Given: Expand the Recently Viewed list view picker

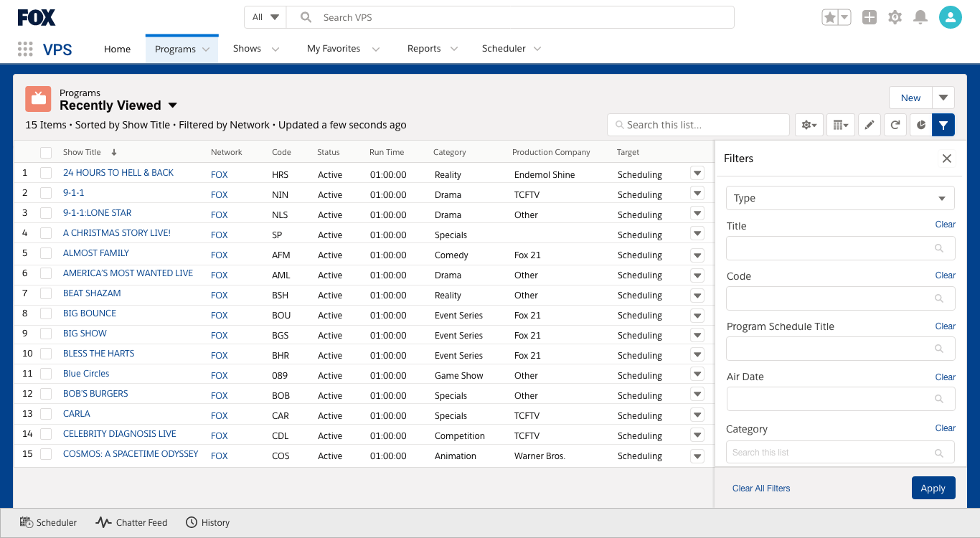Looking at the screenshot, I should click(x=172, y=105).
